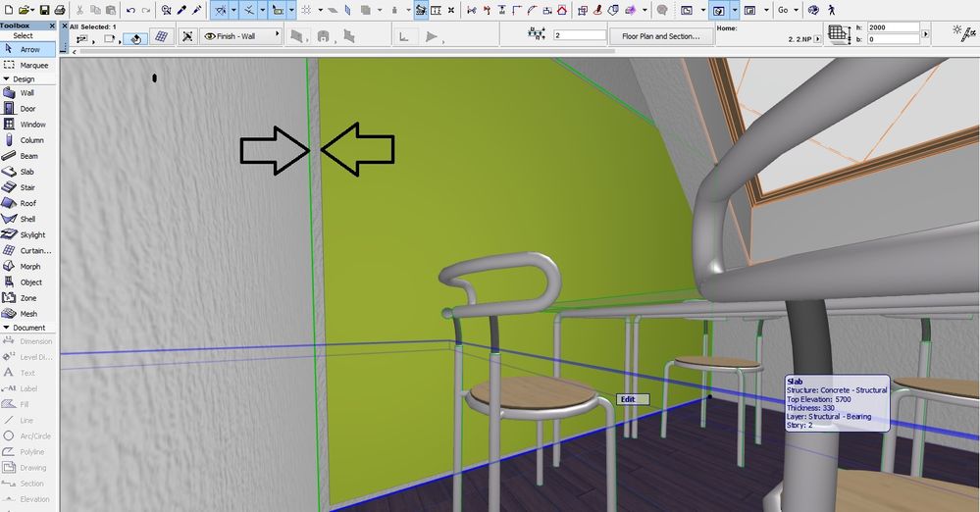Viewport: 980px width, 512px height.
Task: Select the Fill tool
Action: pos(27,404)
